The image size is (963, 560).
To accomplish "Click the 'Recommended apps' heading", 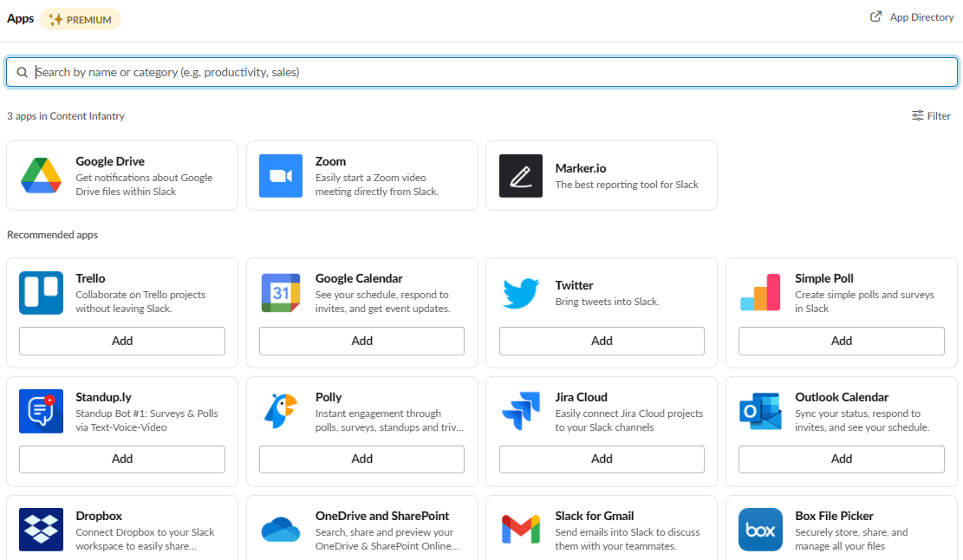I will point(52,235).
